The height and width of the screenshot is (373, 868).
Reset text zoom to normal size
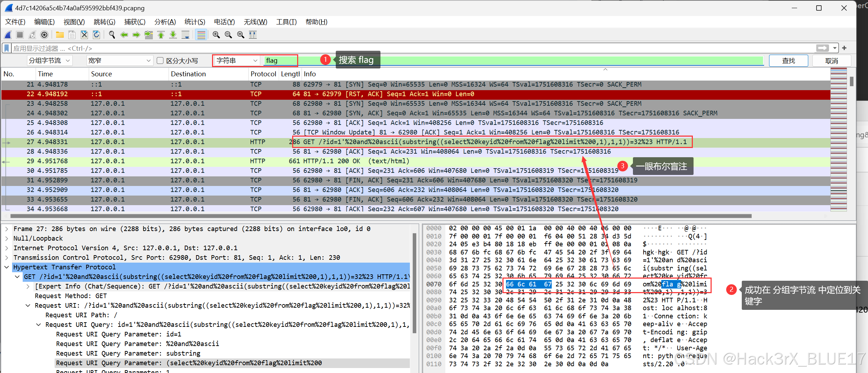[x=241, y=35]
